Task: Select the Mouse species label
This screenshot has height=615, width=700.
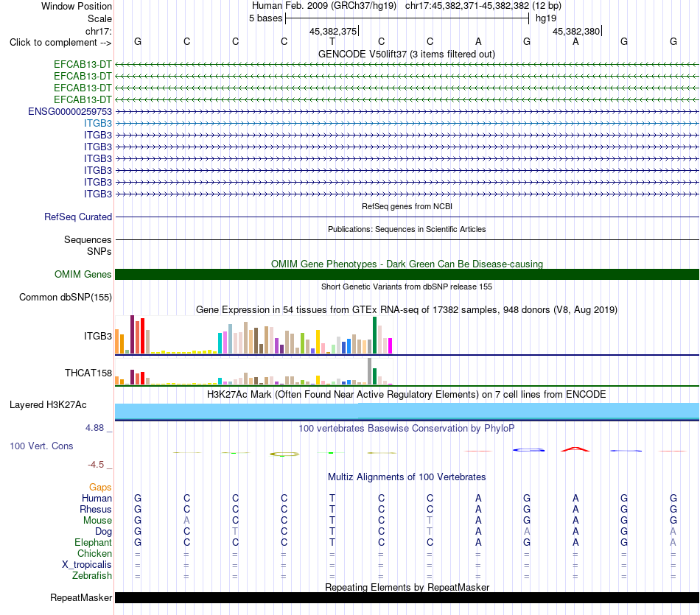Action: [x=97, y=521]
